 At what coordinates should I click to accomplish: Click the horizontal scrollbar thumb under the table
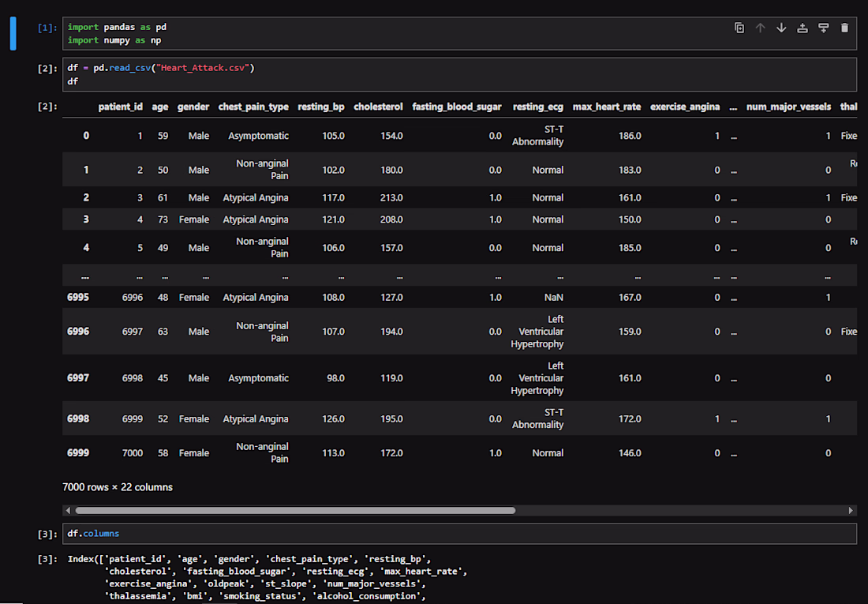tap(295, 510)
